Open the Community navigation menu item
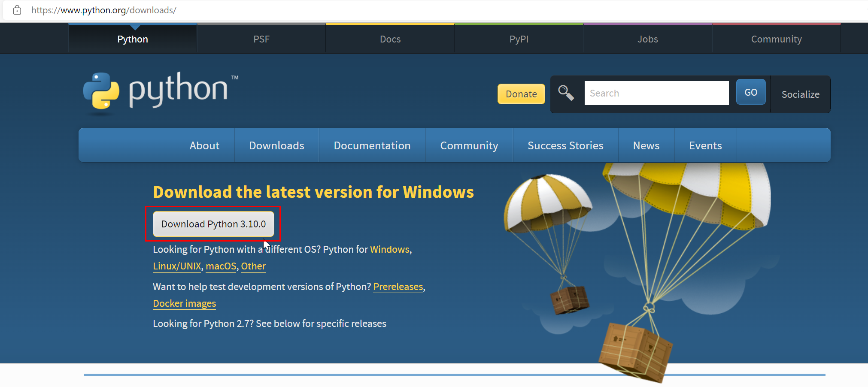Viewport: 868px width, 387px height. [x=469, y=145]
